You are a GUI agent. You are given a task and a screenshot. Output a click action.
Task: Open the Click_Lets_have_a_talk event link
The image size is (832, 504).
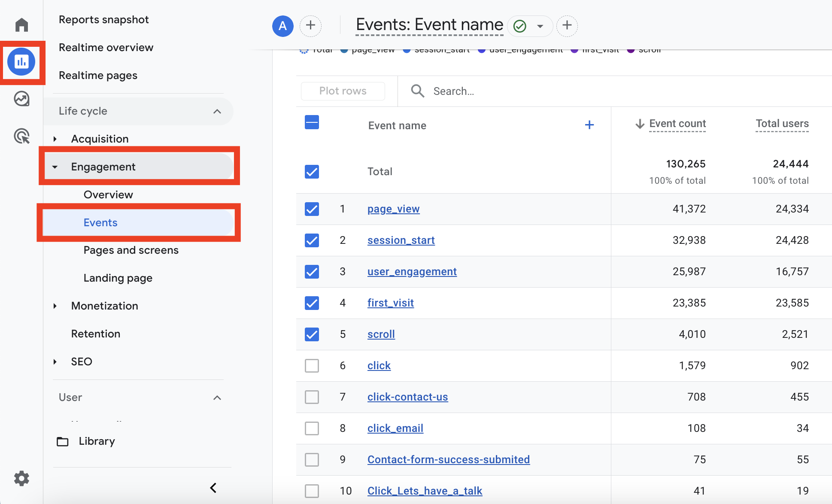(x=425, y=491)
